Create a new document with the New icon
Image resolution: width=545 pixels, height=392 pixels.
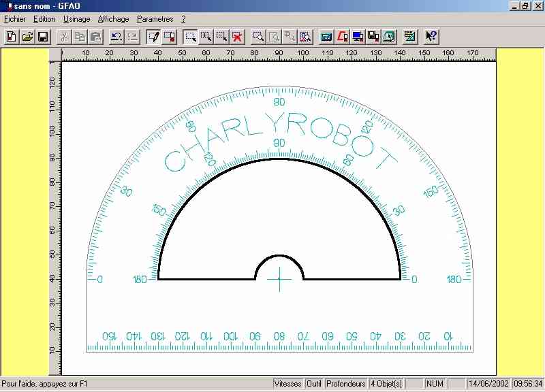pyautogui.click(x=11, y=37)
